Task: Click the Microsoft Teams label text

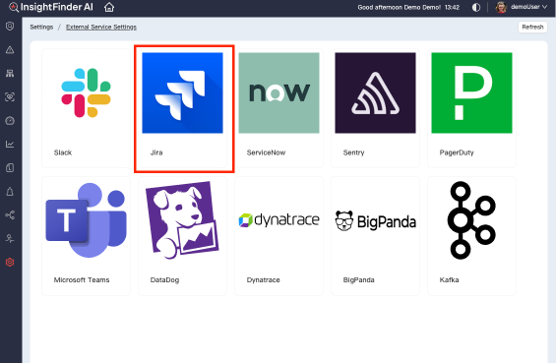Action: [82, 280]
